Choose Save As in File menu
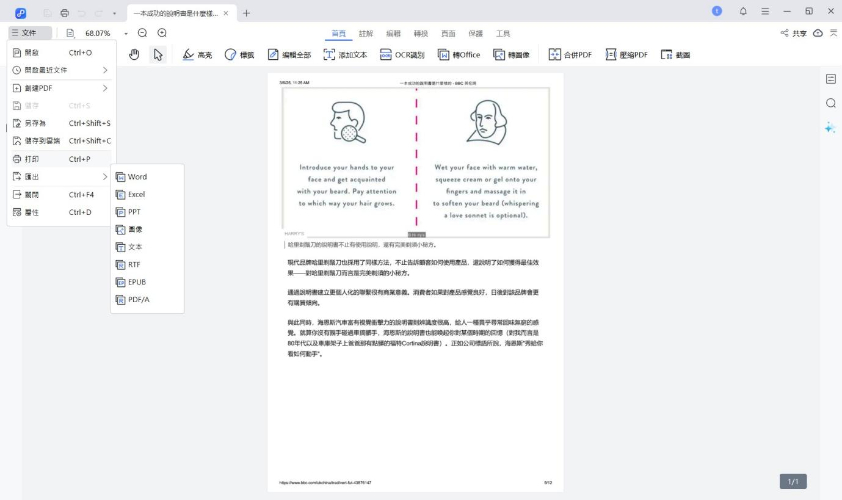 coord(61,124)
